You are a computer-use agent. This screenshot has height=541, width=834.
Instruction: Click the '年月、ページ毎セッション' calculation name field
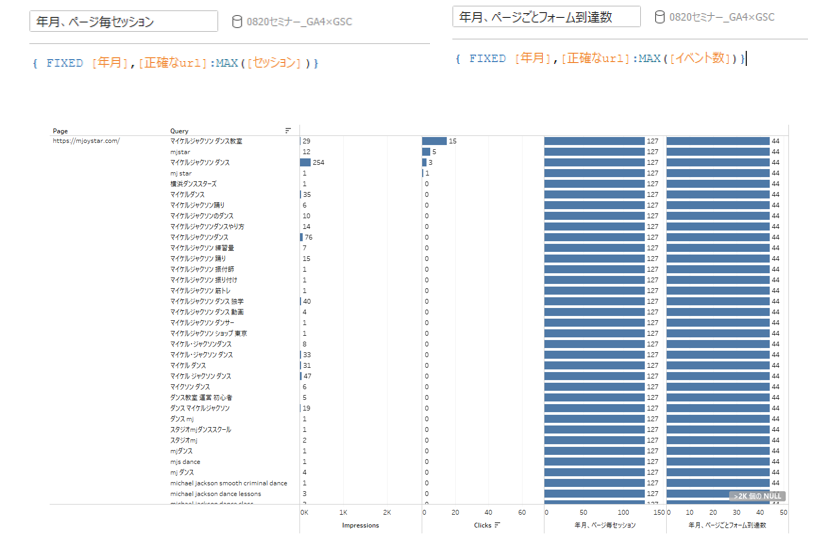[x=124, y=21]
